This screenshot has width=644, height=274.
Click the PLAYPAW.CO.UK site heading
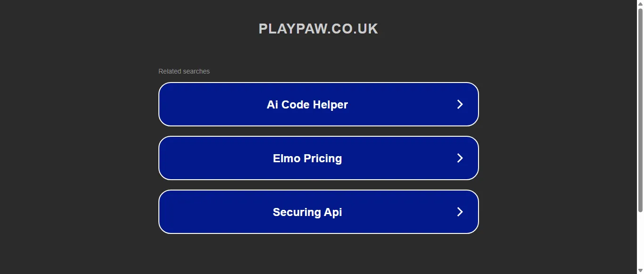point(318,28)
